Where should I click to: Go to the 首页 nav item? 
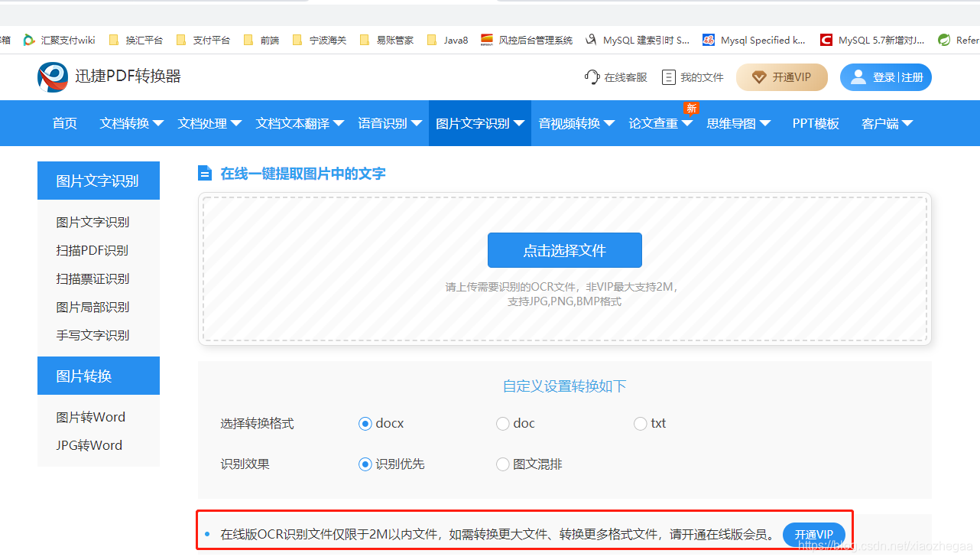pos(65,123)
